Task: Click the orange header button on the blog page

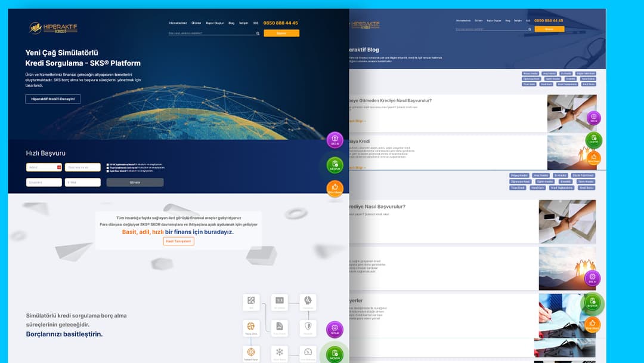Action: pyautogui.click(x=549, y=29)
